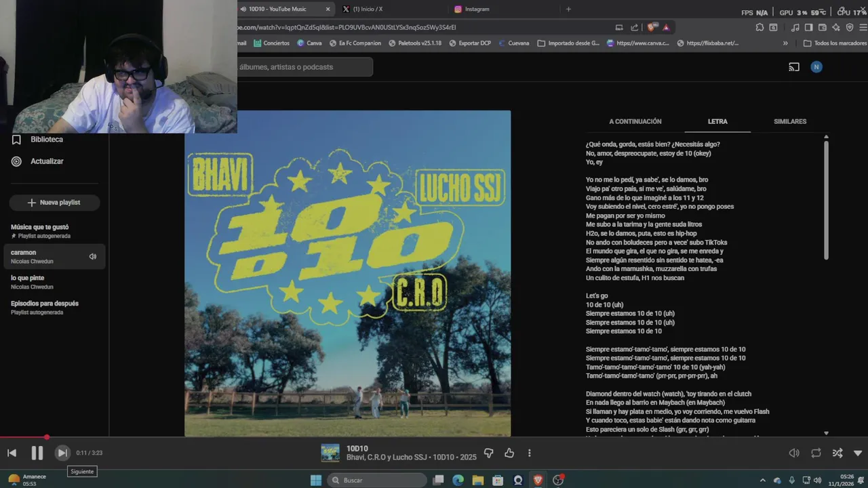Open the cast to device icon
This screenshot has height=488, width=868.
[794, 67]
